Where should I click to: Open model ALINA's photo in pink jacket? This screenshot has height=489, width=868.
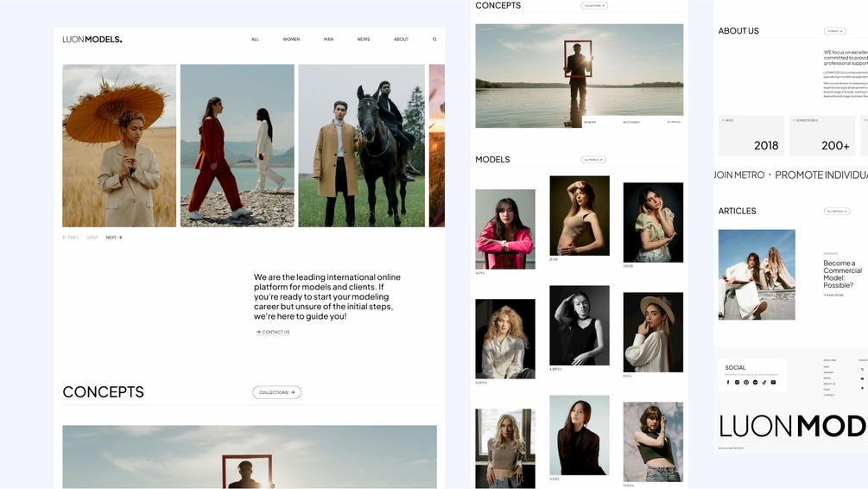point(505,229)
